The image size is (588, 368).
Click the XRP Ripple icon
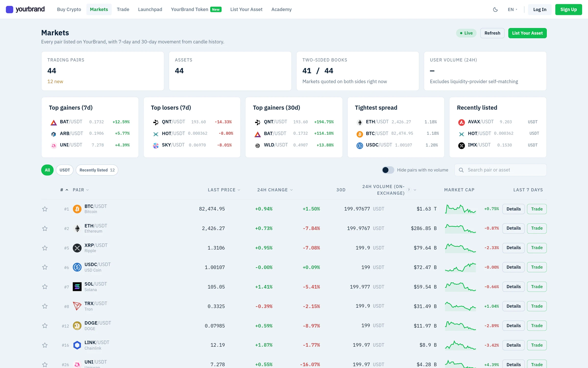coord(77,248)
